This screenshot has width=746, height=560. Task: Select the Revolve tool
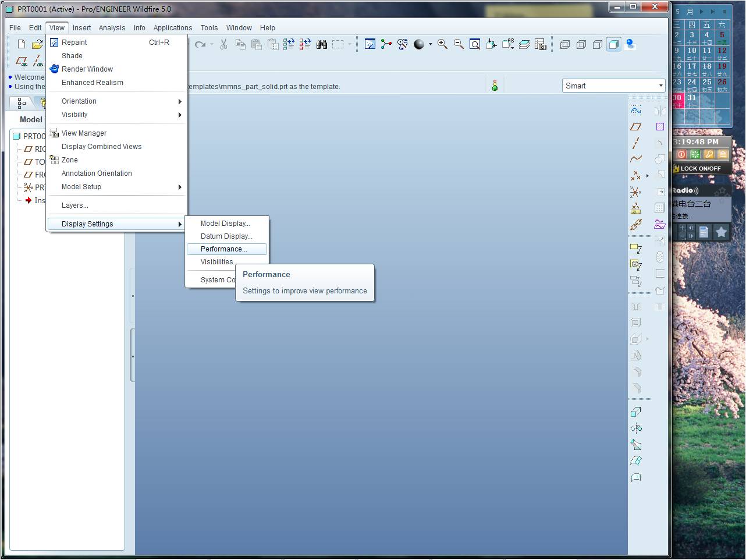coord(635,428)
